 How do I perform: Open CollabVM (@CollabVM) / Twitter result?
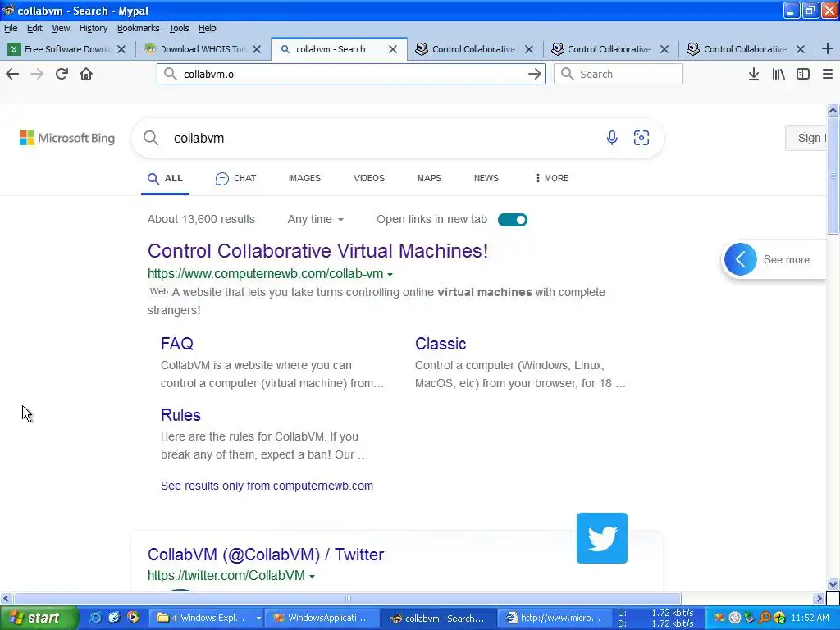point(266,555)
